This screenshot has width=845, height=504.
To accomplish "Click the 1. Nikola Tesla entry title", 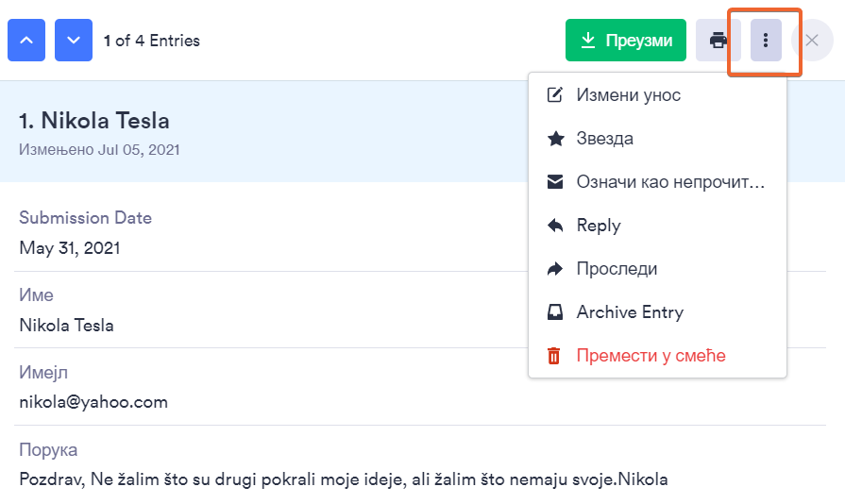I will pyautogui.click(x=94, y=121).
